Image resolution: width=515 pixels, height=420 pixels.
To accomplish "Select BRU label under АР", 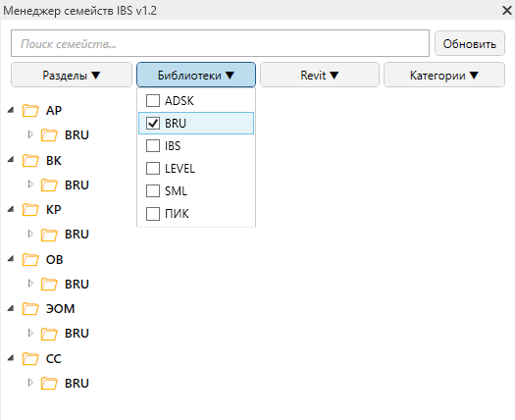I will [x=77, y=135].
